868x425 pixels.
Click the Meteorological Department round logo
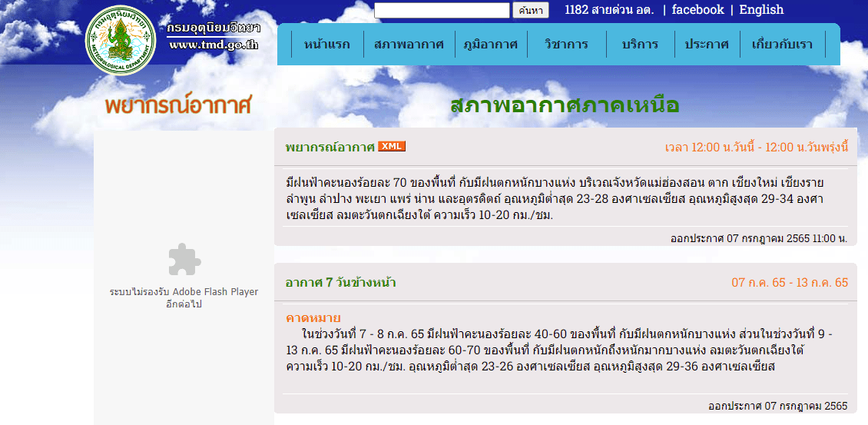(x=120, y=40)
